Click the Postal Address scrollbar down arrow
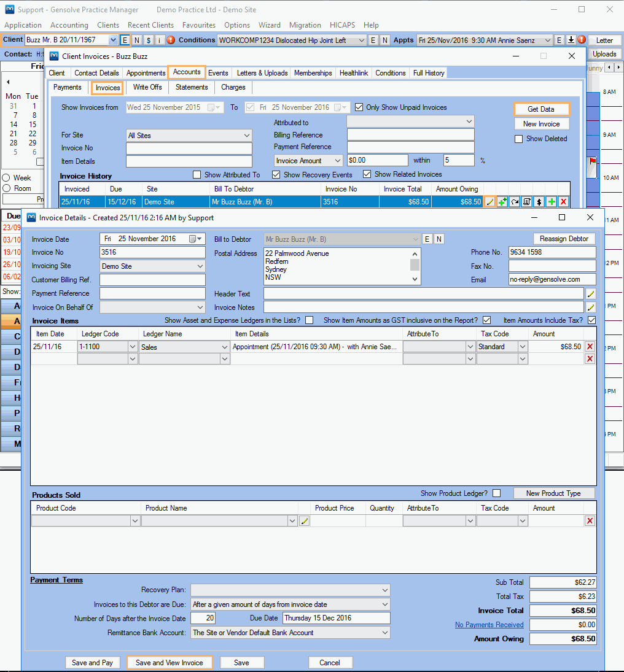Screen dimensions: 624x672 (415, 280)
